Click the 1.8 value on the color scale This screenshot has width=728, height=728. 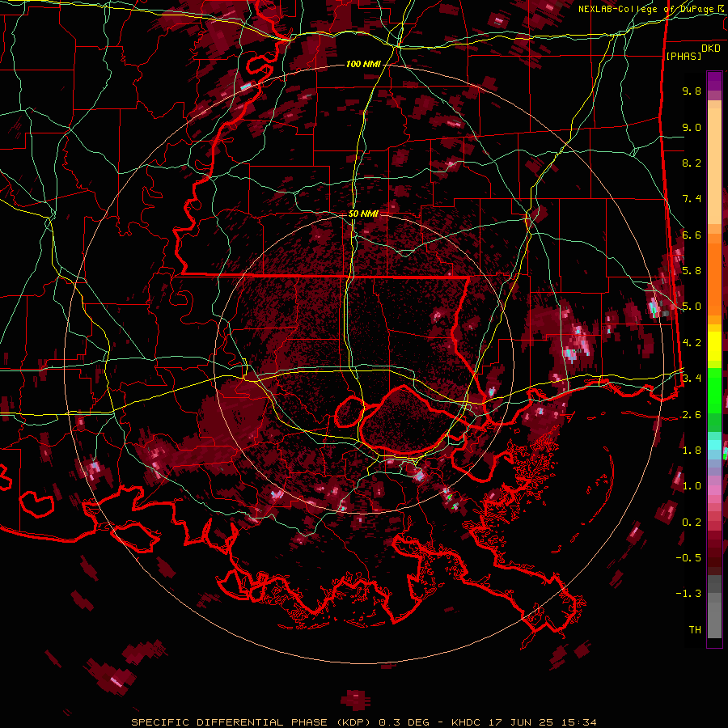[692, 451]
